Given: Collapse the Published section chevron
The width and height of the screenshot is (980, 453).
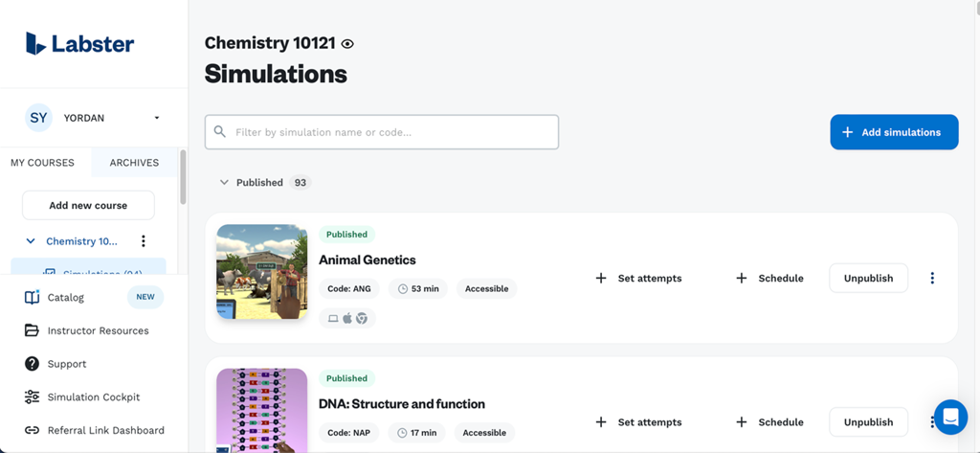Looking at the screenshot, I should pos(224,182).
